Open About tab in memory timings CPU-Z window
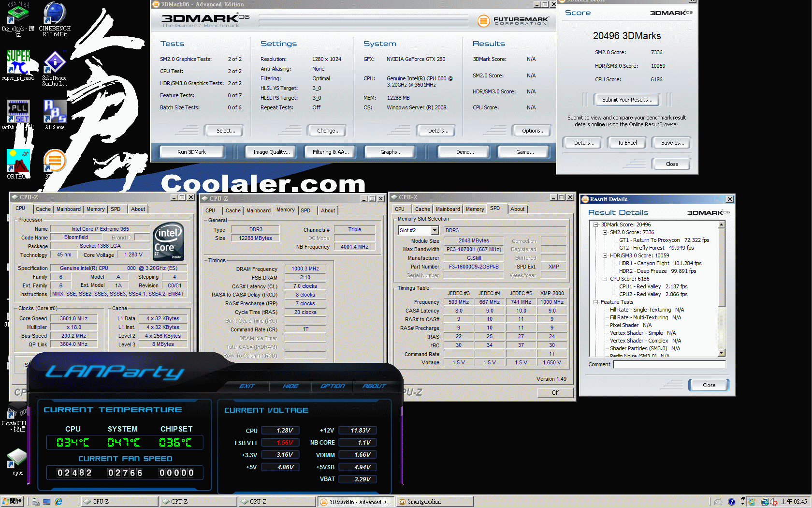The image size is (812, 508). pyautogui.click(x=328, y=210)
